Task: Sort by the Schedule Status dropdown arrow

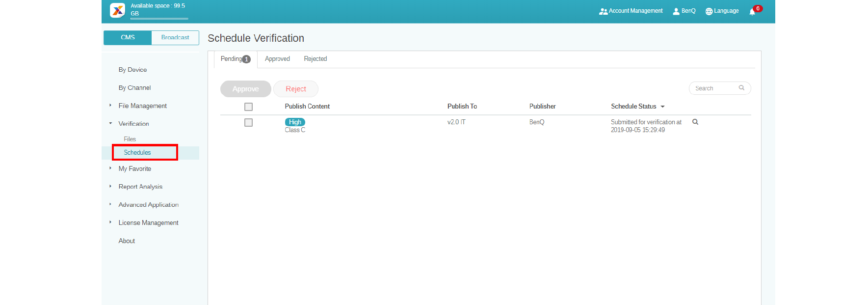Action: [x=662, y=107]
